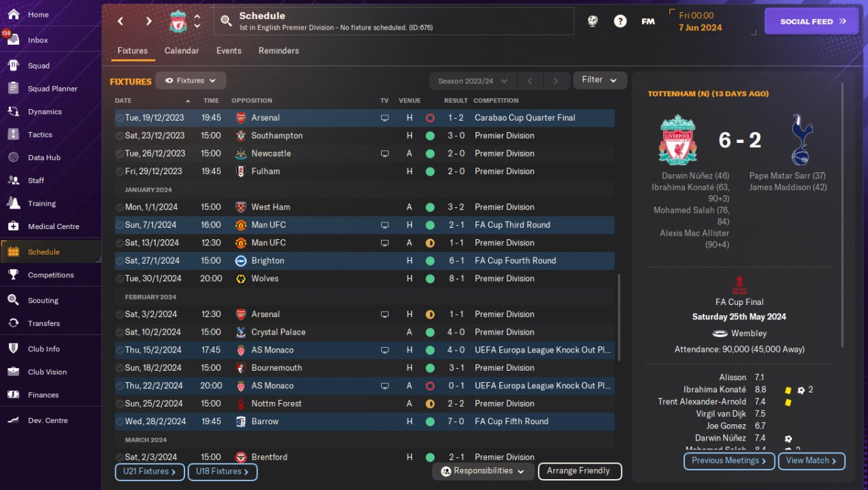Open the Medical Centre icon
Image resolution: width=868 pixels, height=490 pixels.
coord(14,226)
